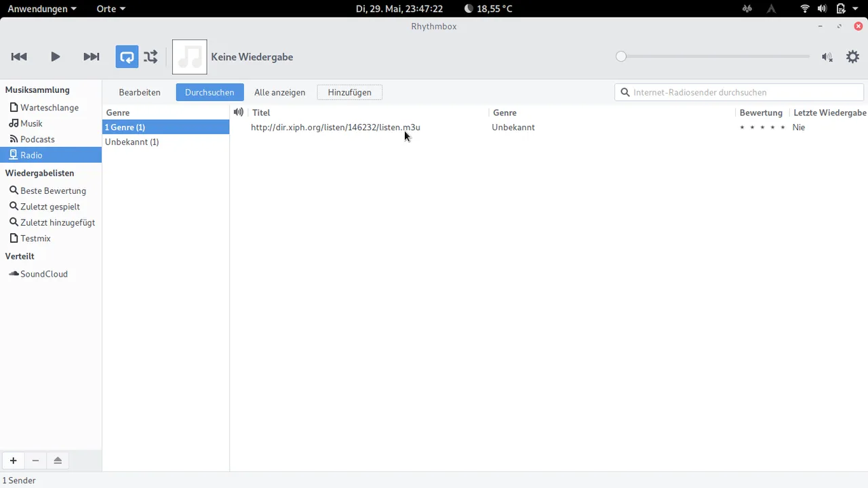This screenshot has width=868, height=488.
Task: Click the album art placeholder
Action: [190, 57]
